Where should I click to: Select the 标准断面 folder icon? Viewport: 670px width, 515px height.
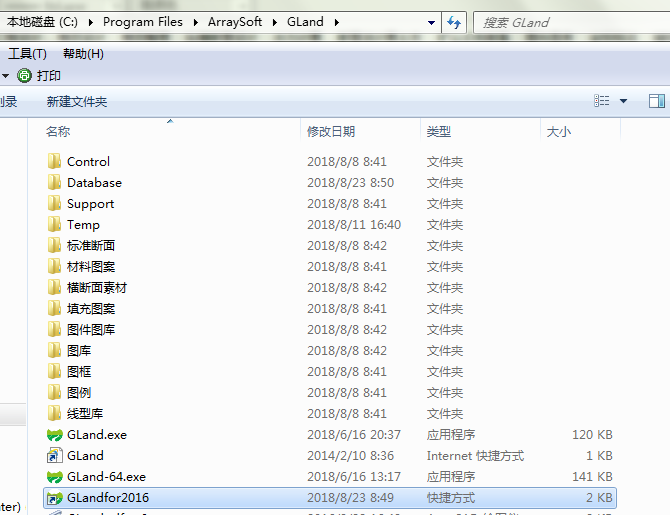[x=54, y=245]
